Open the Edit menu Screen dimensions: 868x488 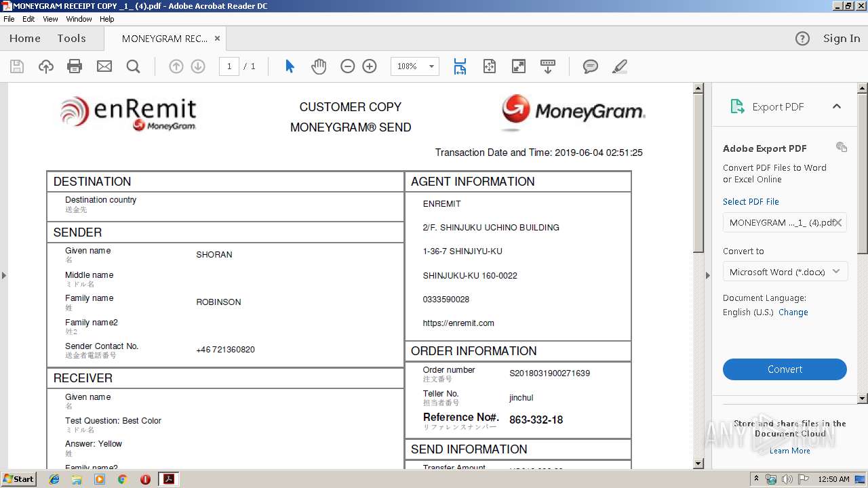[28, 19]
